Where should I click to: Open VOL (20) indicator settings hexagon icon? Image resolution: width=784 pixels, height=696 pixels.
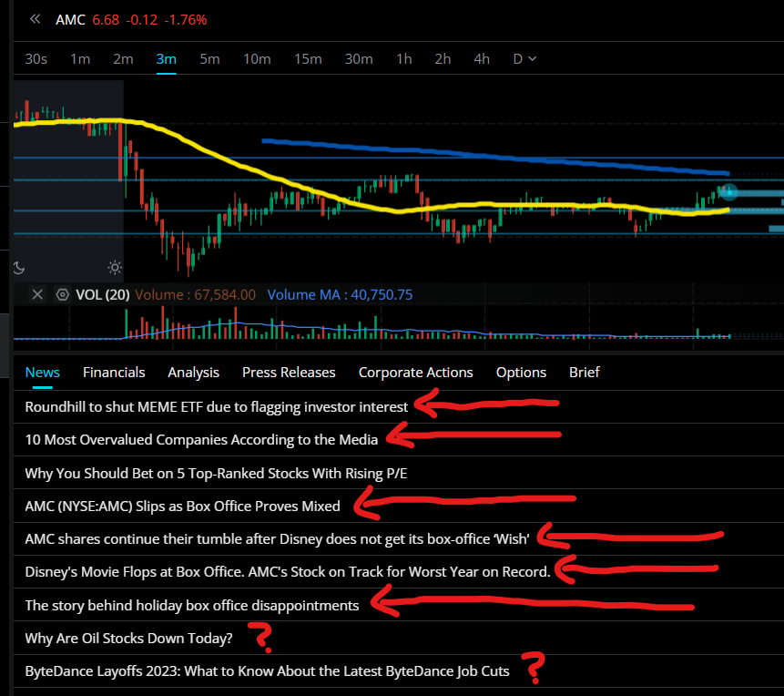pos(63,294)
